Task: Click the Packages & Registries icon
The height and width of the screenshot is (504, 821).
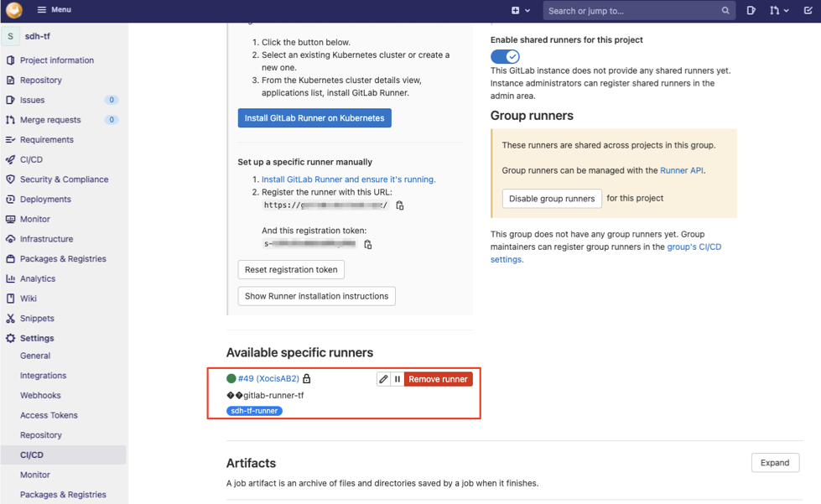Action: pyautogui.click(x=10, y=259)
